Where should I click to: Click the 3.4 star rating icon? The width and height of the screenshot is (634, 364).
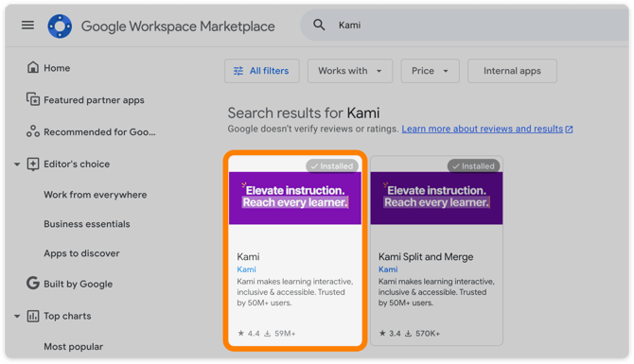click(x=382, y=334)
